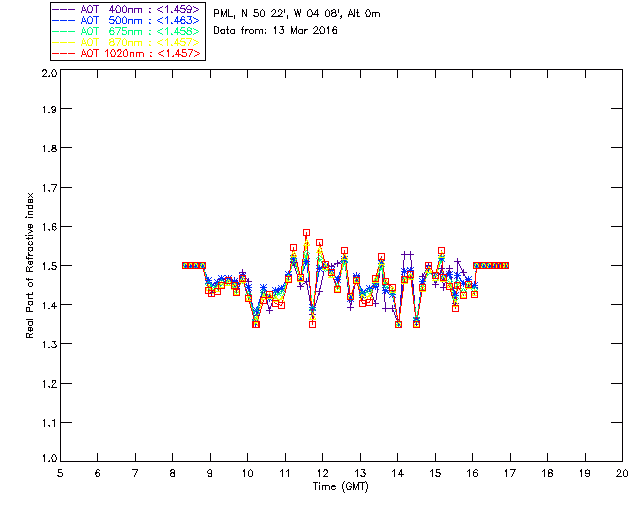The height and width of the screenshot is (512, 640).
Task: Click the x-axis label '17'
Action: click(510, 473)
